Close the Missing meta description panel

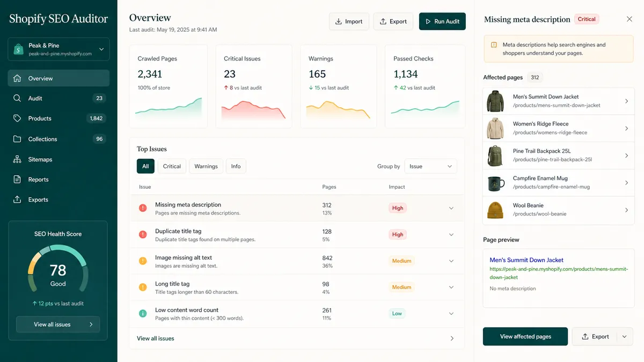630,19
